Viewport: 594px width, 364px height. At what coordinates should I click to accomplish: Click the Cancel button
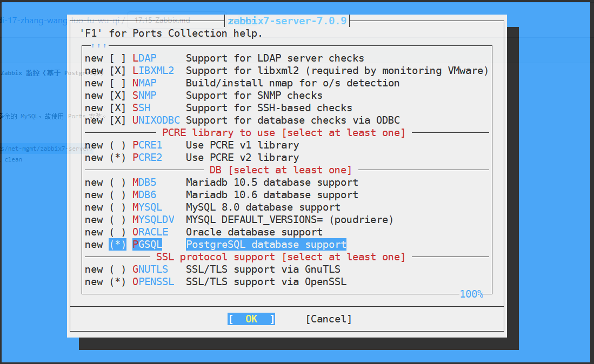329,319
